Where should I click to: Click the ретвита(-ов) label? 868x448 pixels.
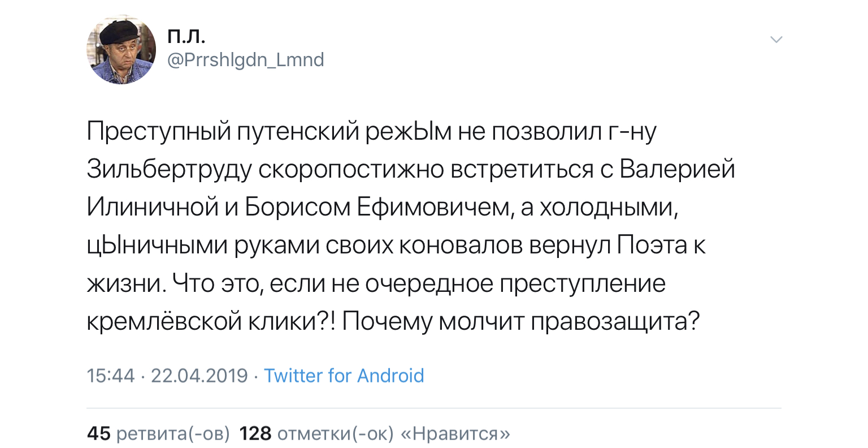173,433
